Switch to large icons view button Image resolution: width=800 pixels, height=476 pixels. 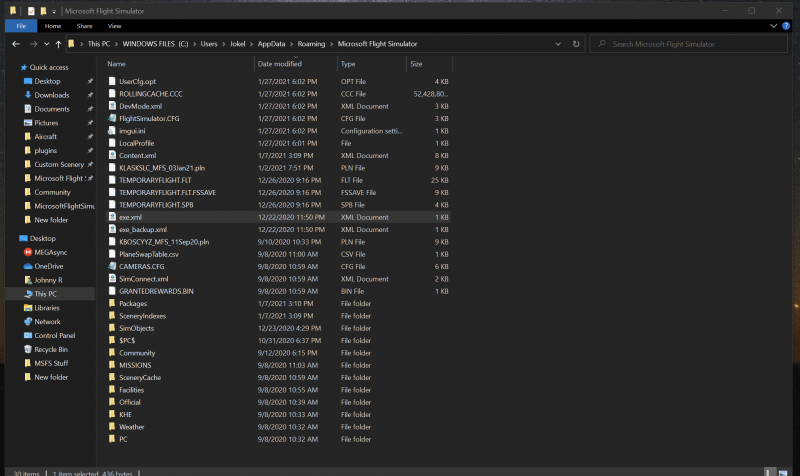(783, 472)
